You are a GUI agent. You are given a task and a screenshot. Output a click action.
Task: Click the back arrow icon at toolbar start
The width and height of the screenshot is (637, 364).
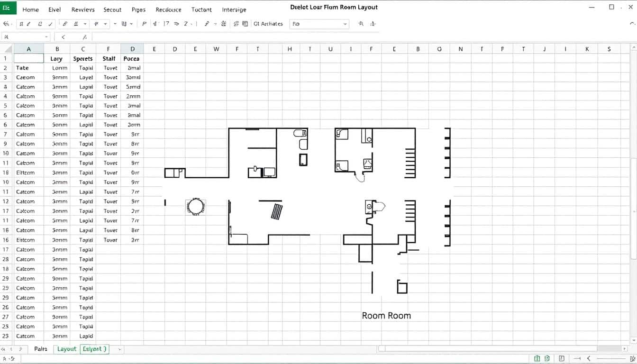6,24
